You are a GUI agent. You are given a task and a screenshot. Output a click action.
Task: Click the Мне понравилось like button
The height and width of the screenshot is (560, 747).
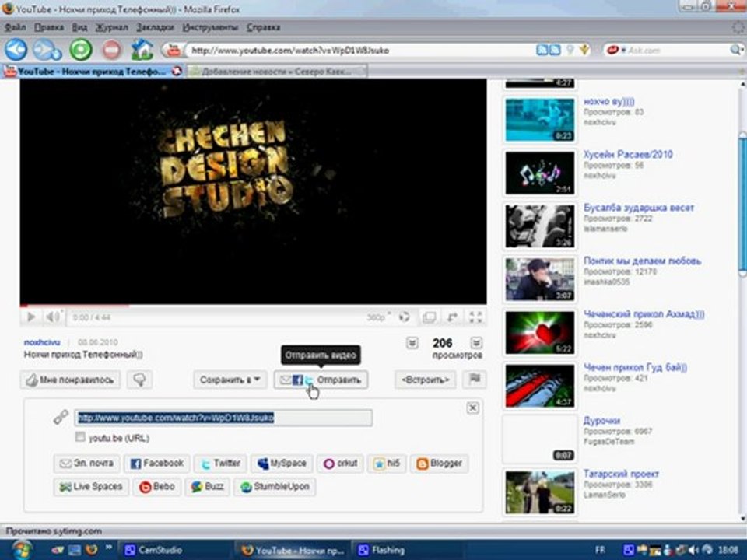[x=70, y=380]
